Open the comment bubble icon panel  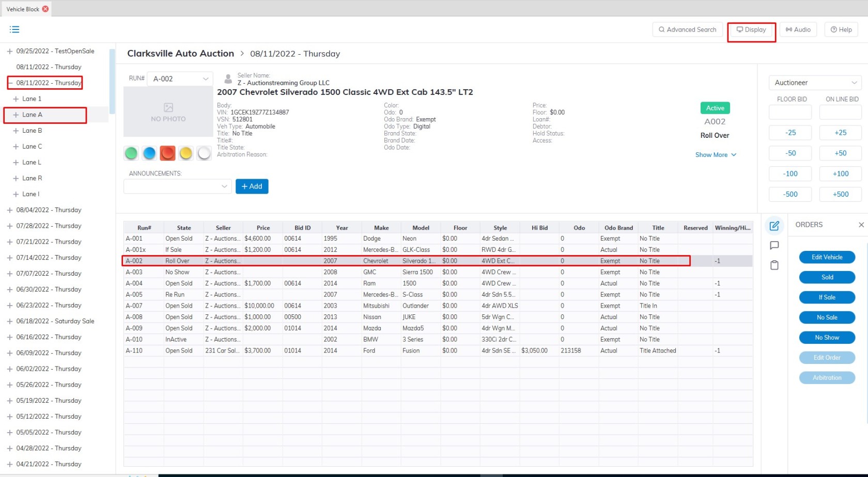(x=774, y=245)
